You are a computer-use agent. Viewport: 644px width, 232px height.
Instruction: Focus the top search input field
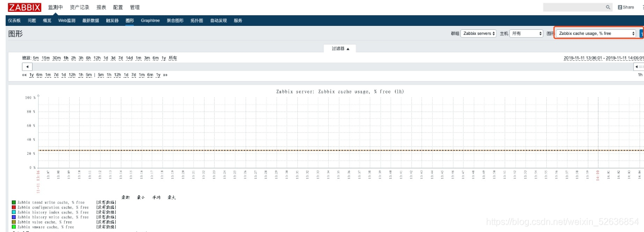574,7
